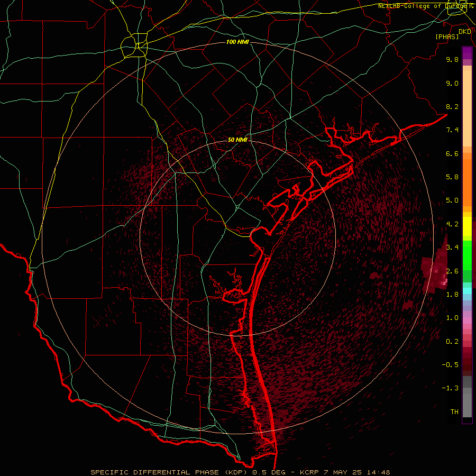
Task: Click the 9.8 value on color scale
Action: pyautogui.click(x=452, y=60)
